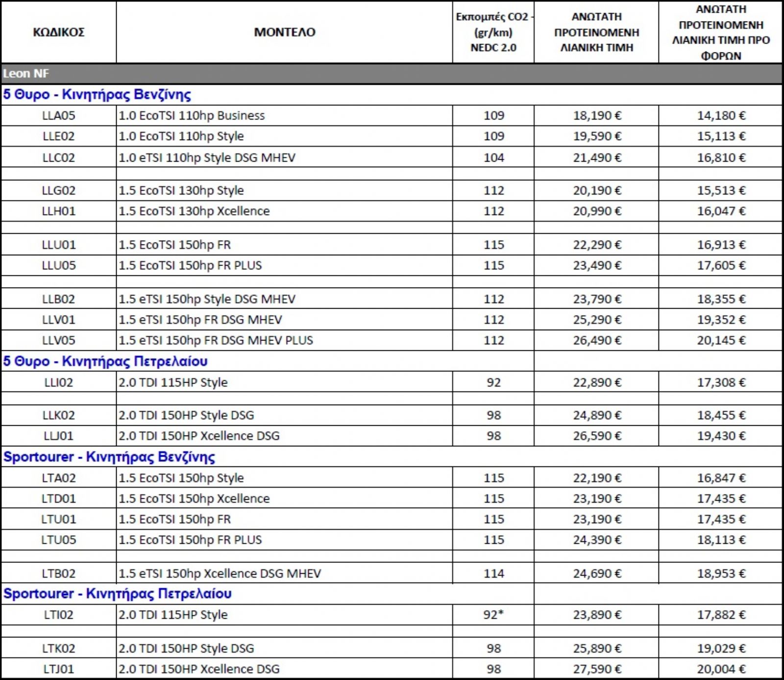The width and height of the screenshot is (784, 680).
Task: Select code cell LTU05
Action: pyautogui.click(x=58, y=540)
